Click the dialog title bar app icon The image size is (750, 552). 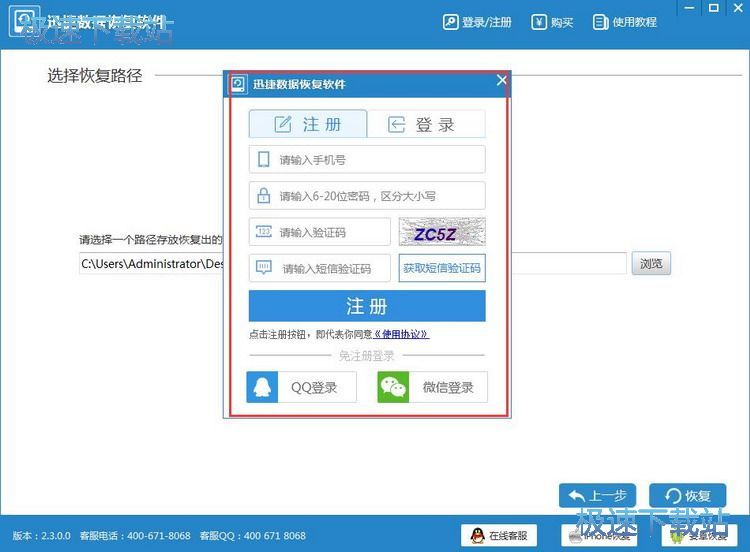(x=239, y=84)
